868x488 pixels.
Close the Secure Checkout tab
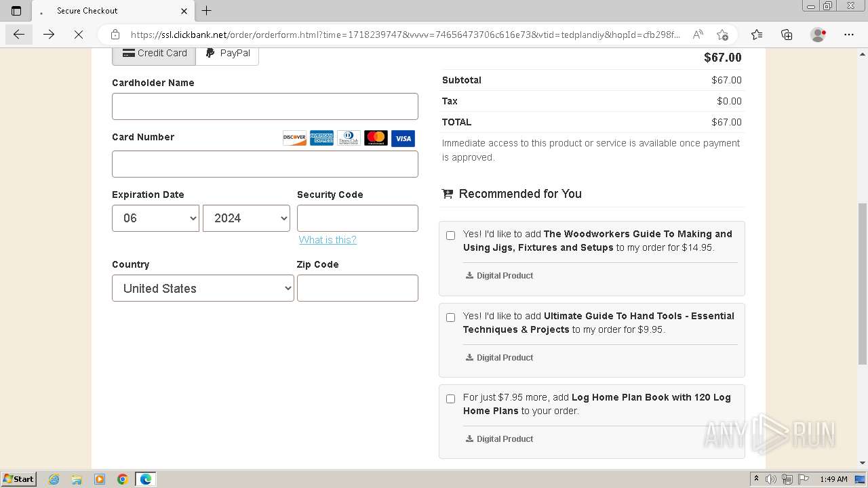(184, 11)
